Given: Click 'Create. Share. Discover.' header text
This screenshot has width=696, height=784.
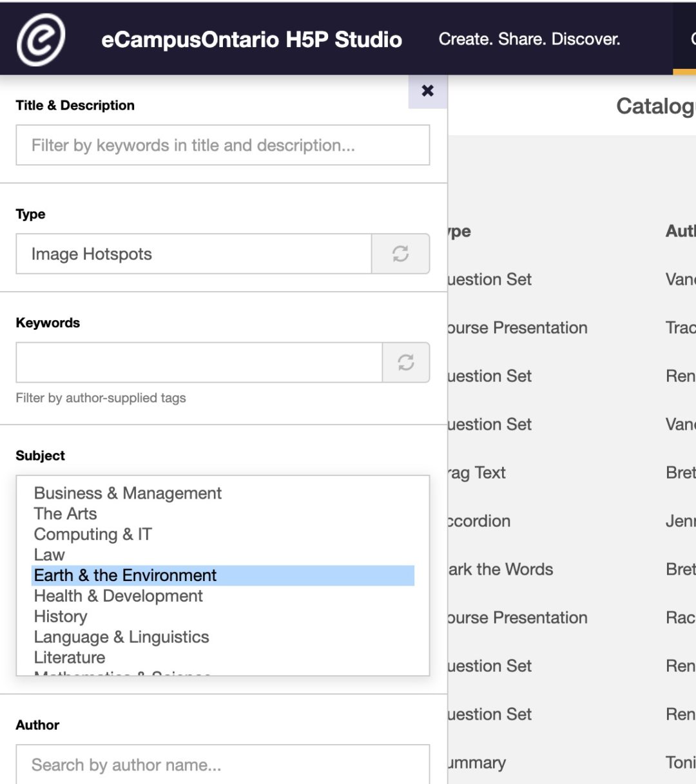Looking at the screenshot, I should click(530, 39).
